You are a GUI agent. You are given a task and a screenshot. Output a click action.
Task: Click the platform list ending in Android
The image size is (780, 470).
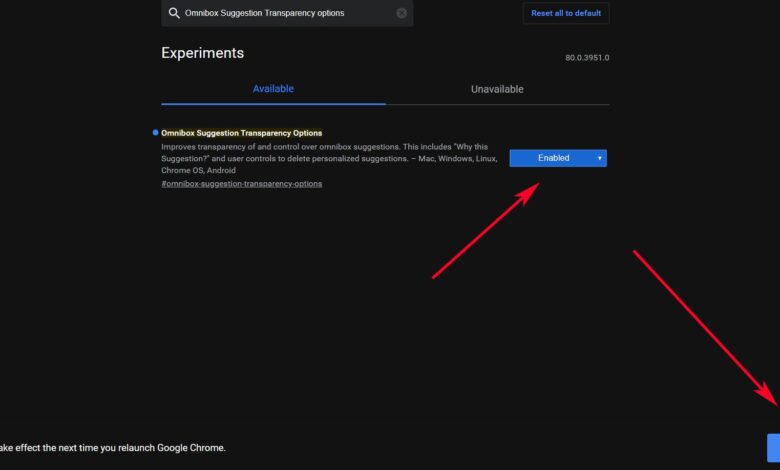200,171
